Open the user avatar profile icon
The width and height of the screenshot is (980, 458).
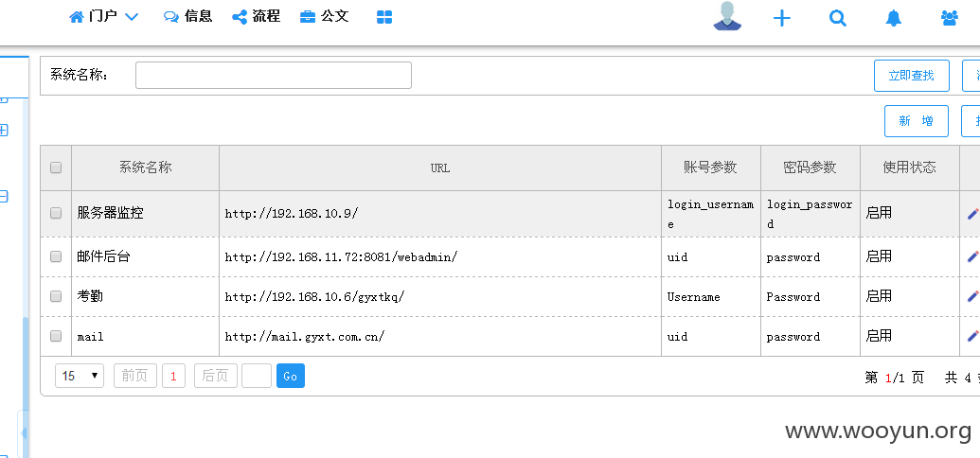[727, 16]
